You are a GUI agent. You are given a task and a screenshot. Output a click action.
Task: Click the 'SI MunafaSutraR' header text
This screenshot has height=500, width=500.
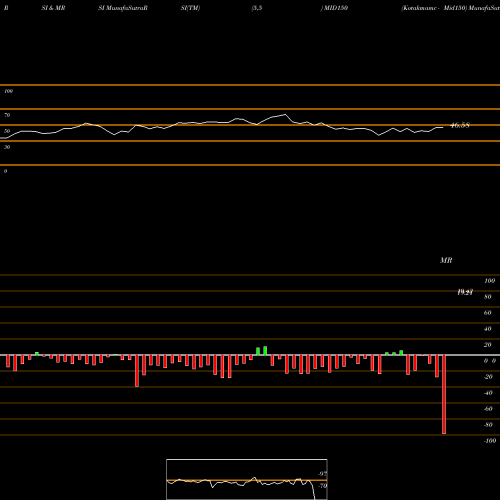[123, 8]
